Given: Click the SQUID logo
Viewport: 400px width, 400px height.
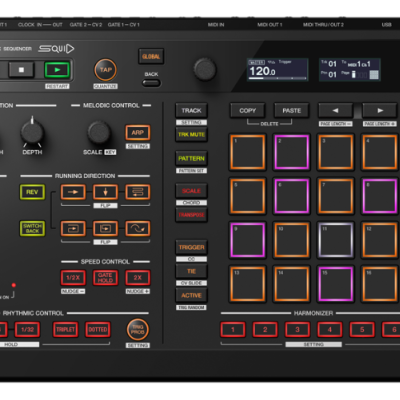Looking at the screenshot, I should tap(56, 49).
